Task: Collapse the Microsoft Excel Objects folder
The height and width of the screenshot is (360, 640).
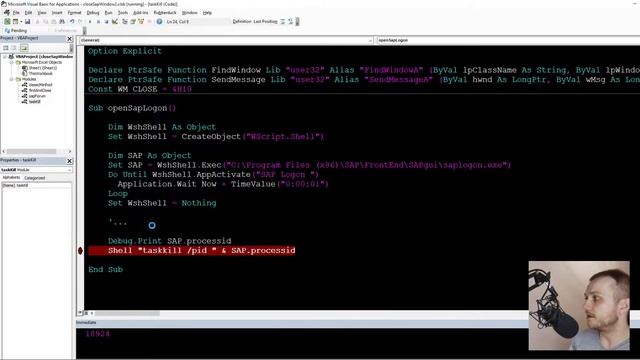Action: 12,62
